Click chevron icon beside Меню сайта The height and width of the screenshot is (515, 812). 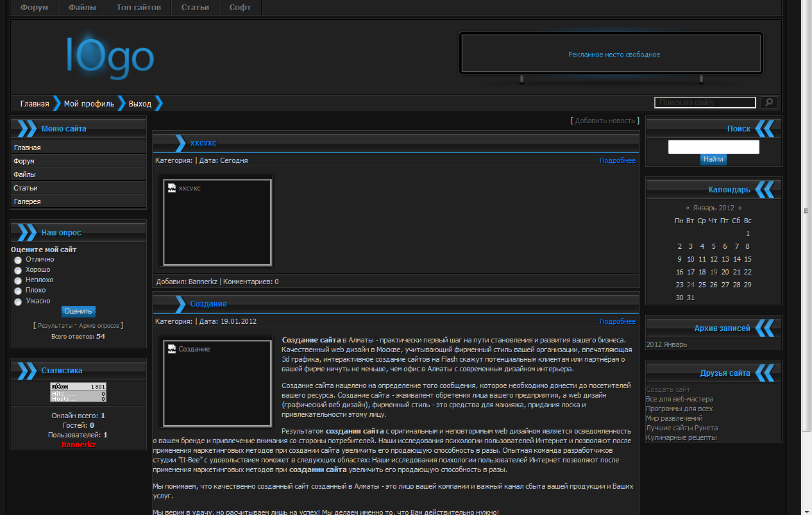26,128
